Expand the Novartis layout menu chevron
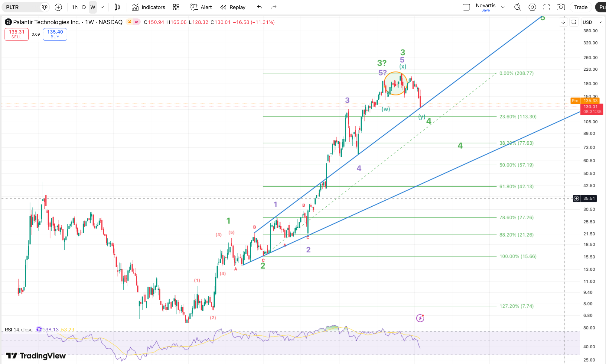The width and height of the screenshot is (606, 364). (503, 7)
